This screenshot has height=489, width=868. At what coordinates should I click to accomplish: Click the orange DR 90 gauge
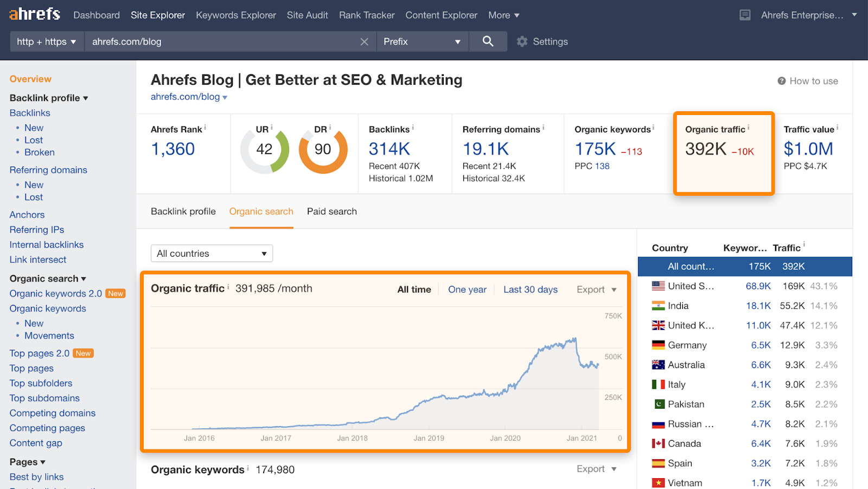[323, 150]
